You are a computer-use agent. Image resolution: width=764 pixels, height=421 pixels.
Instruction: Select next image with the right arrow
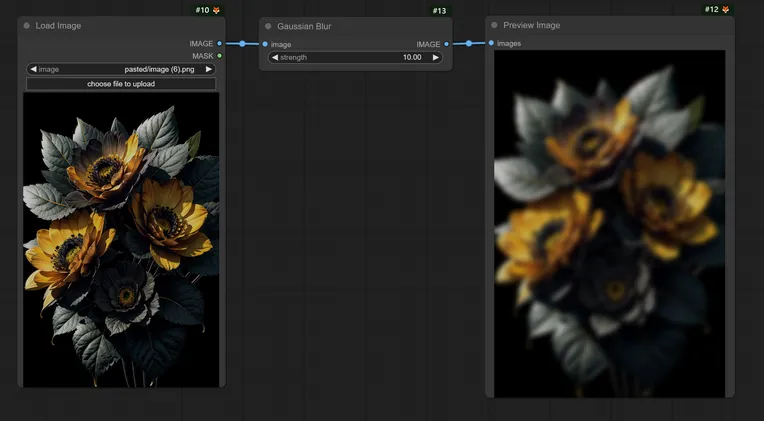(x=209, y=70)
